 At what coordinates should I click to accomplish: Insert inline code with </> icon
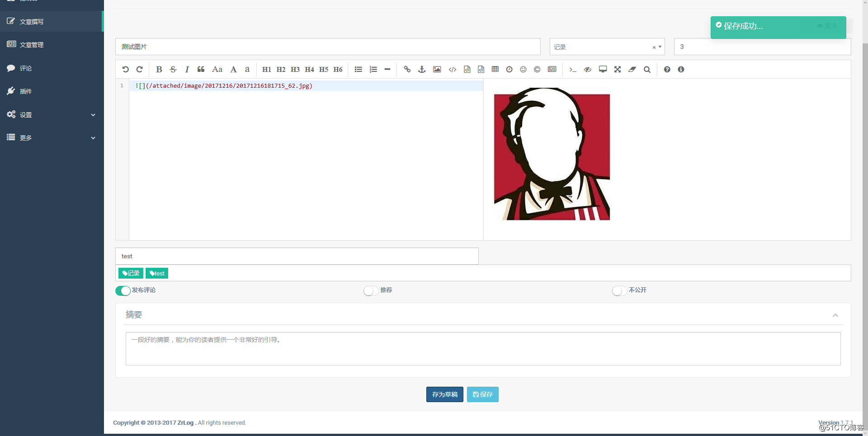click(x=453, y=69)
